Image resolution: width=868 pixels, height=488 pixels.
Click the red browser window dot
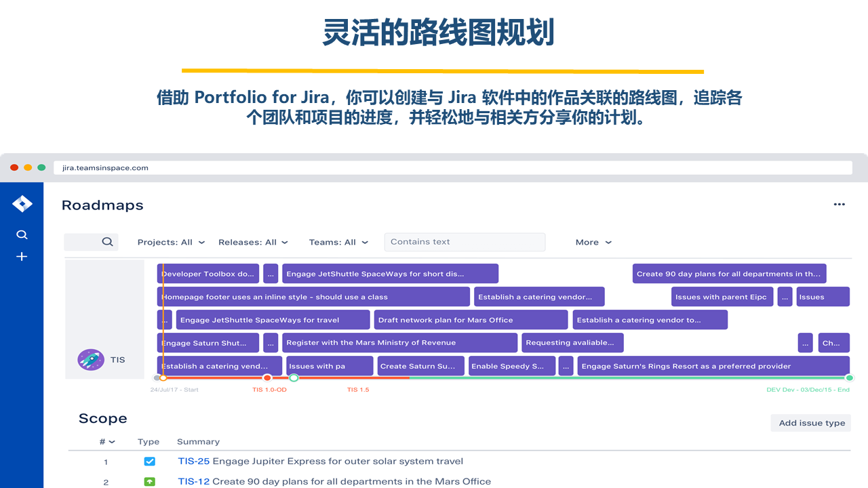coord(14,167)
